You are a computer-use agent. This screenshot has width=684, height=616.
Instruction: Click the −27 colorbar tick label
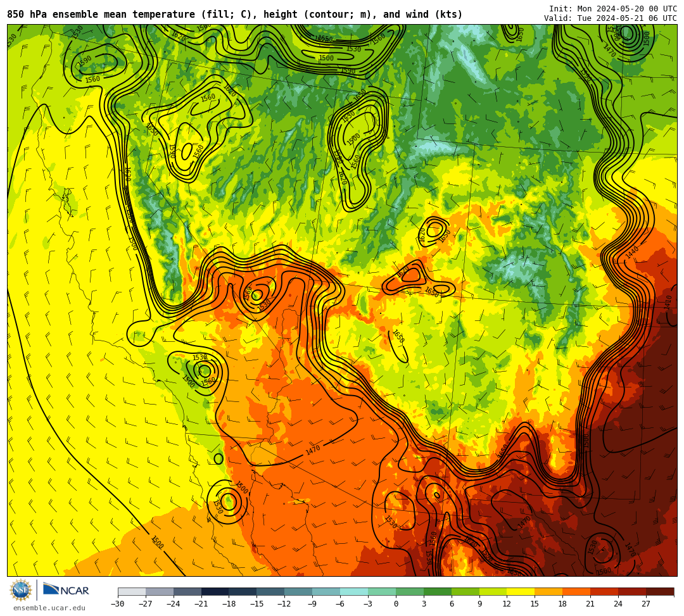tap(146, 604)
